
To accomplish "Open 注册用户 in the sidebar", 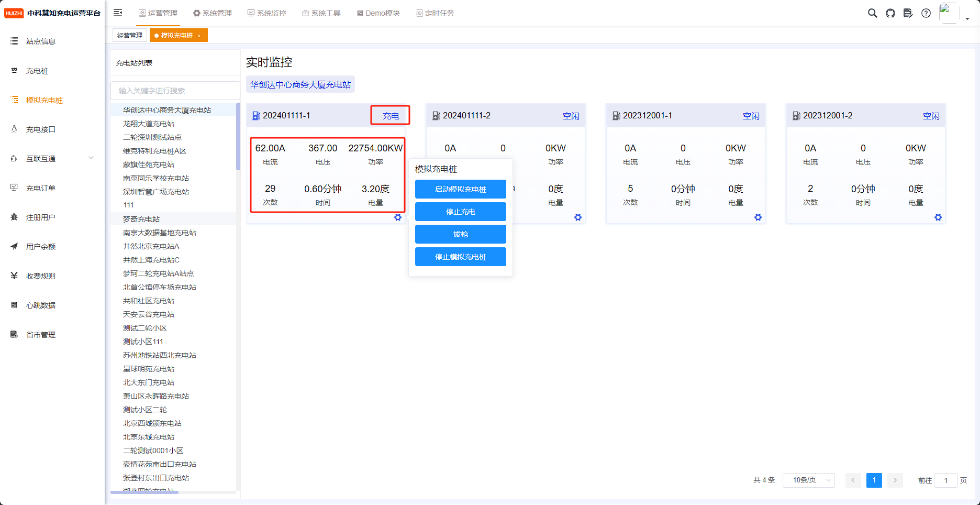I will 52,217.
